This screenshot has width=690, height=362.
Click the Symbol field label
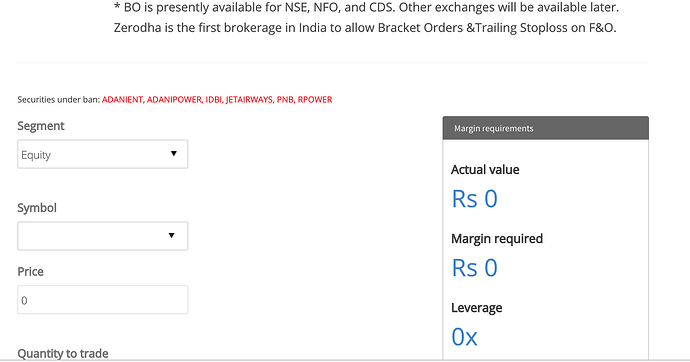click(x=37, y=208)
